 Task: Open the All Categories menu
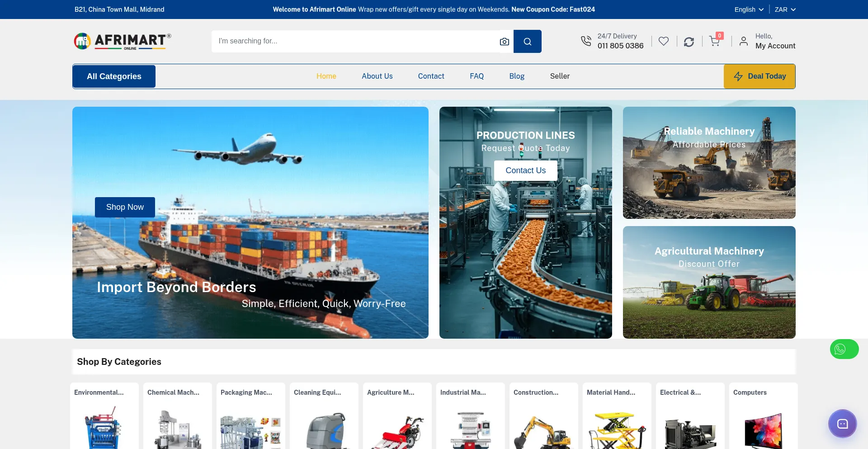coord(114,76)
